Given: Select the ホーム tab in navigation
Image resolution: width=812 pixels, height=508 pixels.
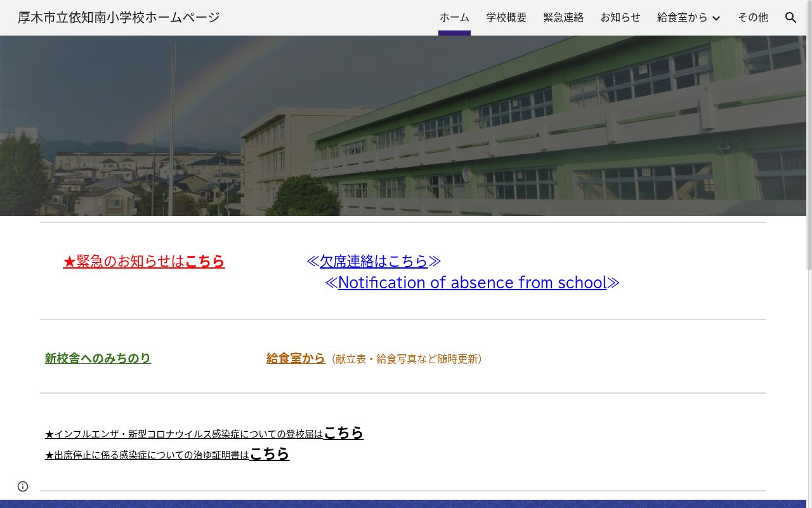Looking at the screenshot, I should [x=454, y=18].
